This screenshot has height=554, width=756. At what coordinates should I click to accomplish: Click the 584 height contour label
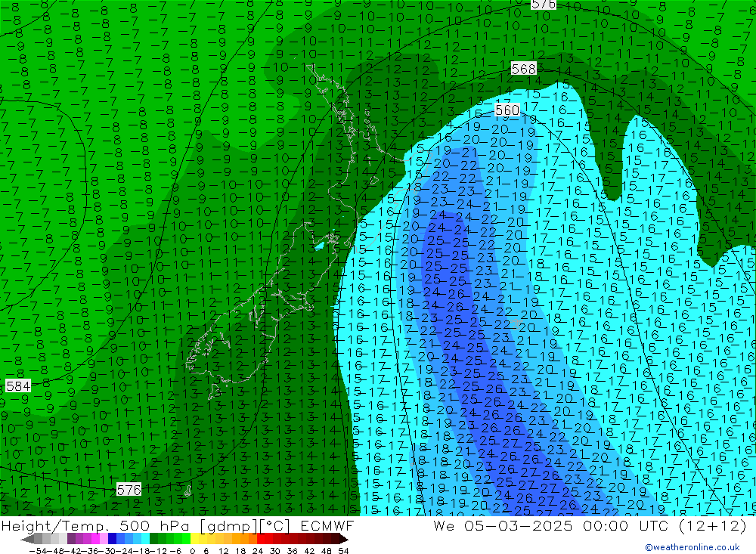point(18,386)
